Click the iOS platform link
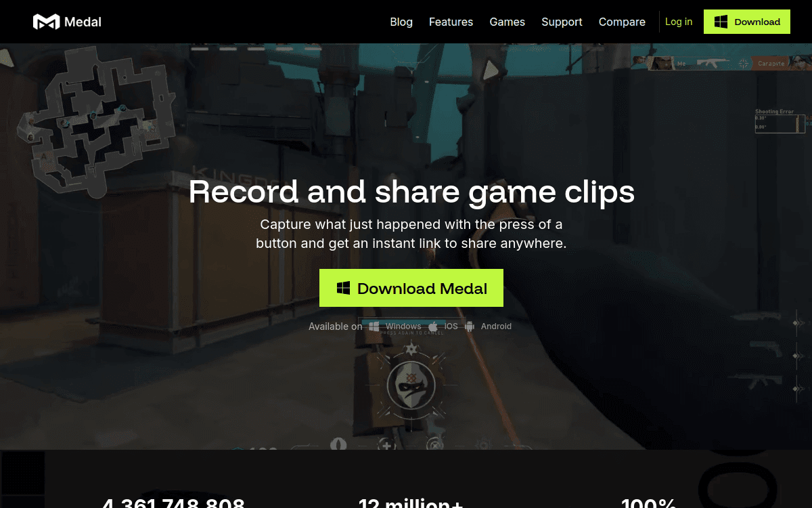This screenshot has width=812, height=508. tap(450, 326)
